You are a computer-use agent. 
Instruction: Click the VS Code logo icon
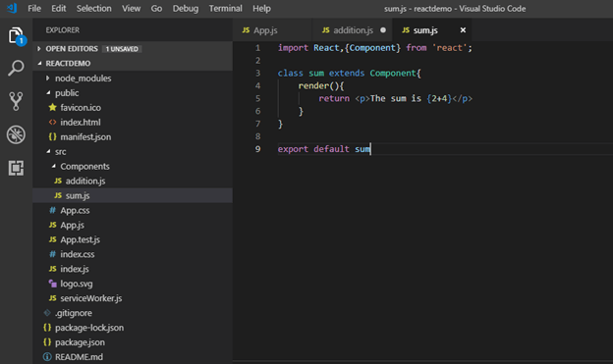click(x=12, y=8)
